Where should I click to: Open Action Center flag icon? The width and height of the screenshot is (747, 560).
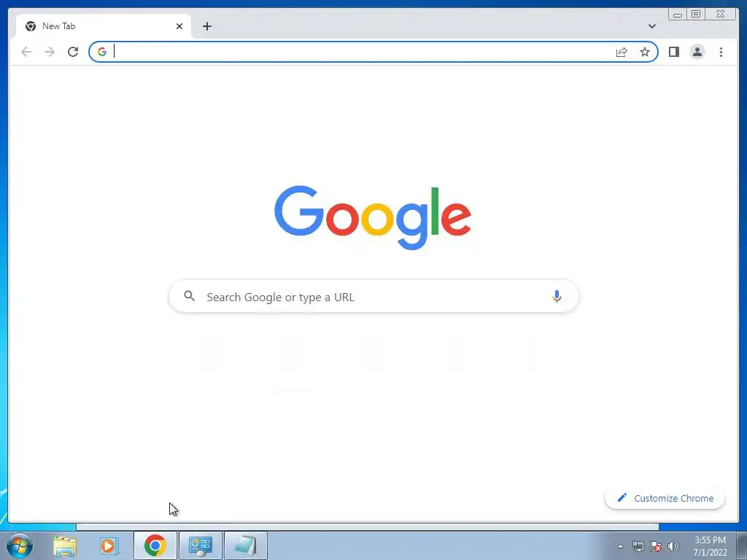pos(656,546)
